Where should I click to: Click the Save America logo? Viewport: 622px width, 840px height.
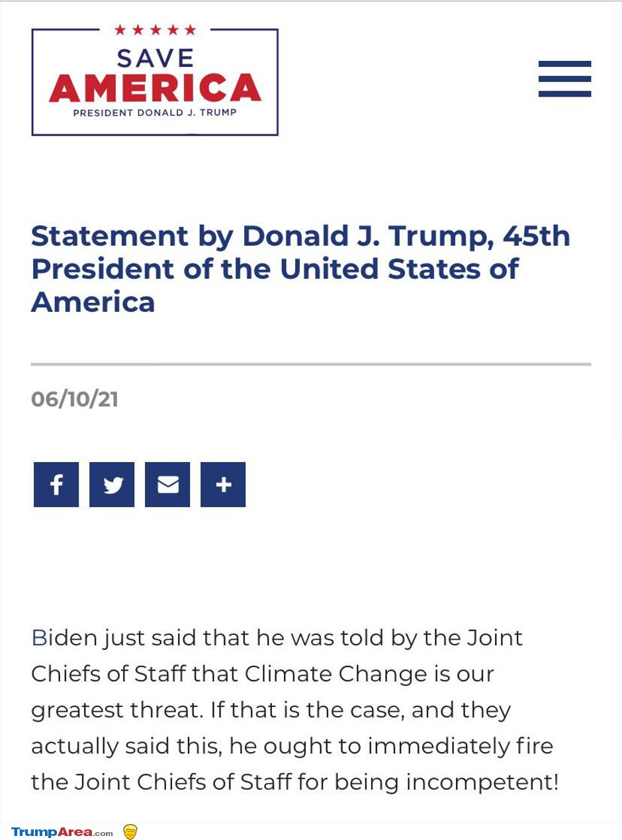click(x=155, y=81)
